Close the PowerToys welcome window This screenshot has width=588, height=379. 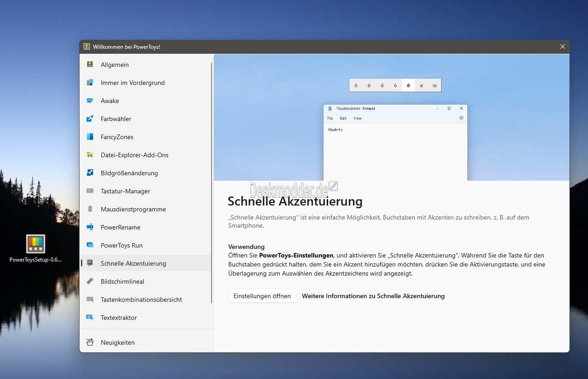563,47
